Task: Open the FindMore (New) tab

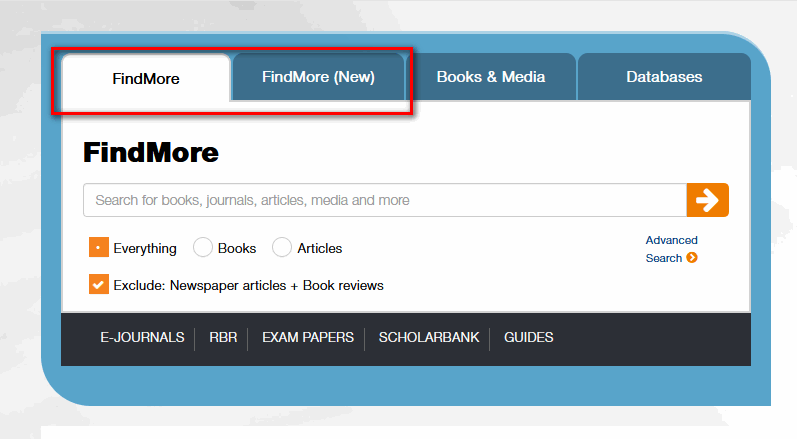Action: pyautogui.click(x=318, y=77)
